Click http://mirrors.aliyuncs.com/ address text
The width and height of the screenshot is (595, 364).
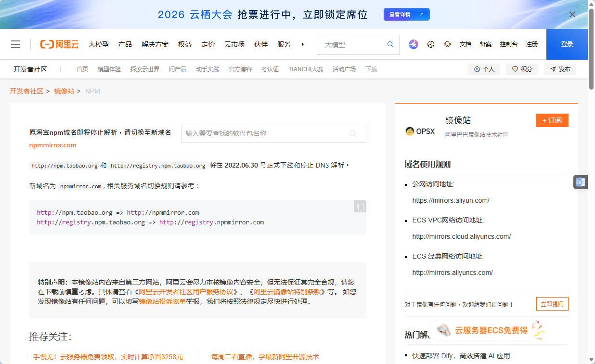click(453, 273)
